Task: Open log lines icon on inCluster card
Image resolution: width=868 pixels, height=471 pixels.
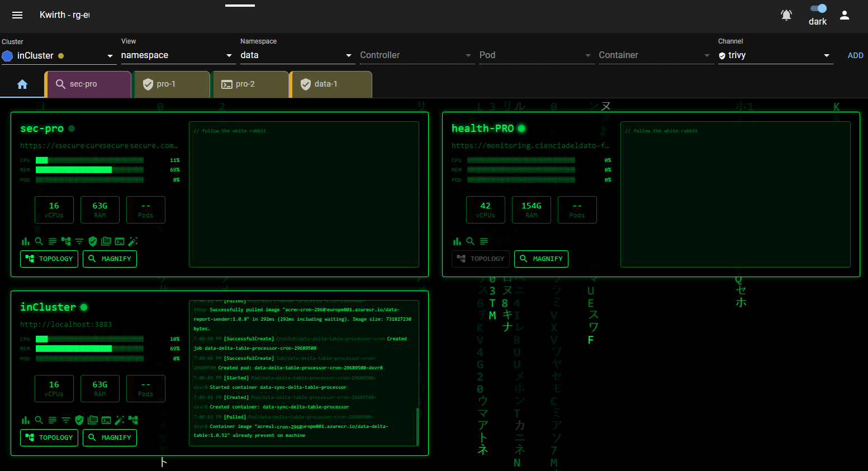Action: click(52, 420)
